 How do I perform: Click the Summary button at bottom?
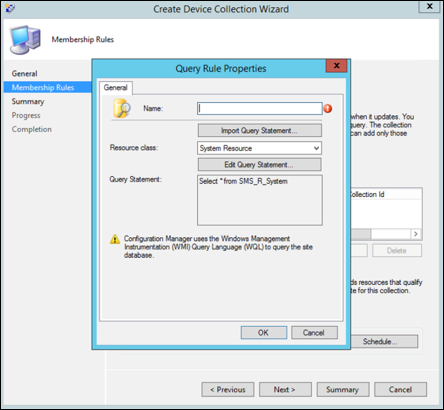(x=343, y=389)
